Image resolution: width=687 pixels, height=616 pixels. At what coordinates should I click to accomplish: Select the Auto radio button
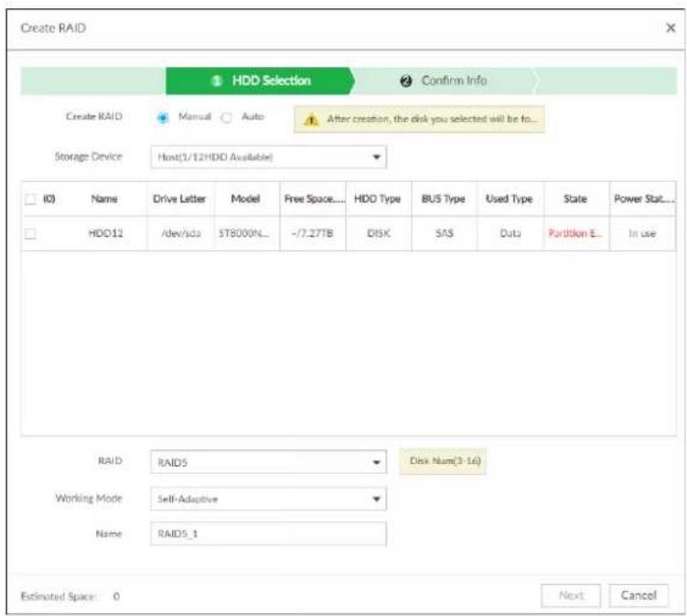[226, 117]
